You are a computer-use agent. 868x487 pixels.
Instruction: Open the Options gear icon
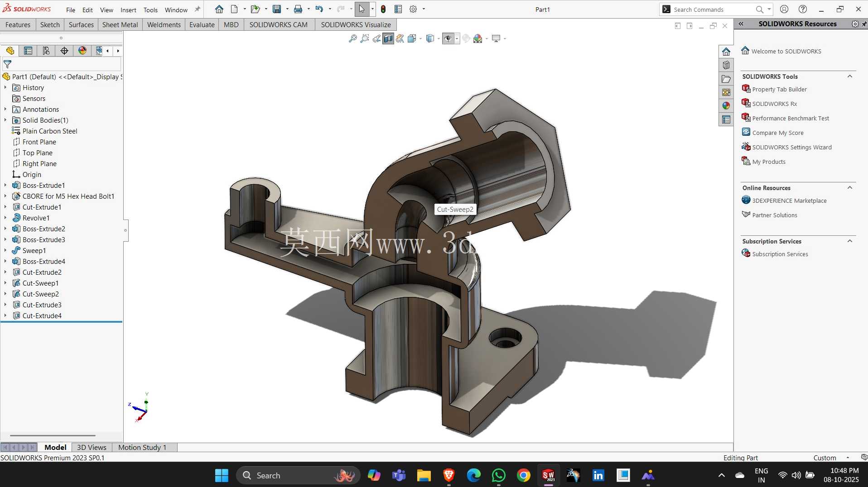tap(413, 9)
